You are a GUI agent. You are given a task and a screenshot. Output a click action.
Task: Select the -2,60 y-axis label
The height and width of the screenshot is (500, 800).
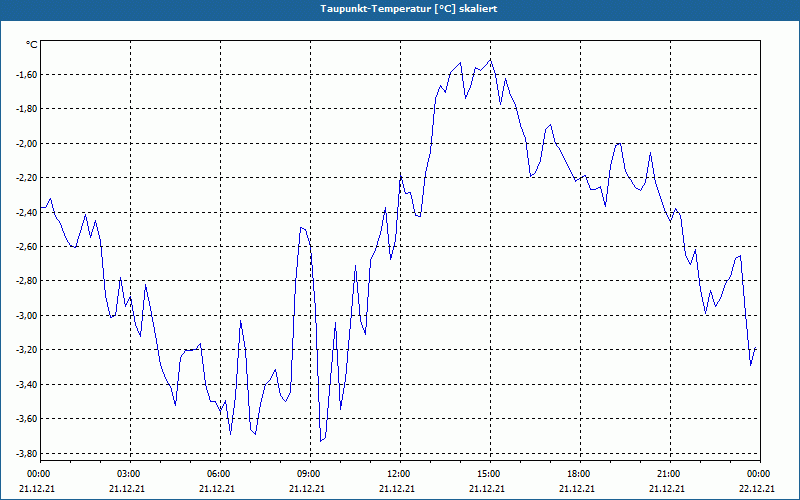(27, 246)
